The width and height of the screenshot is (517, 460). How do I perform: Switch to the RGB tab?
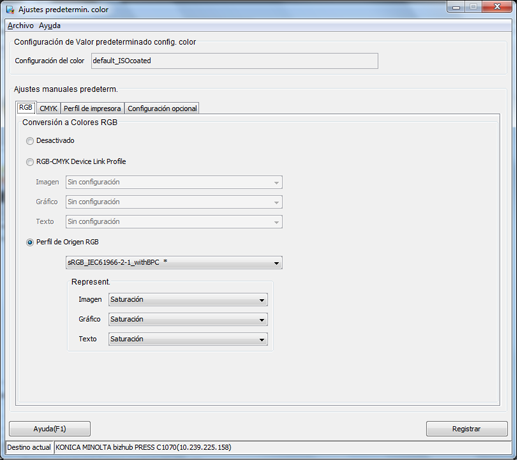coord(26,107)
